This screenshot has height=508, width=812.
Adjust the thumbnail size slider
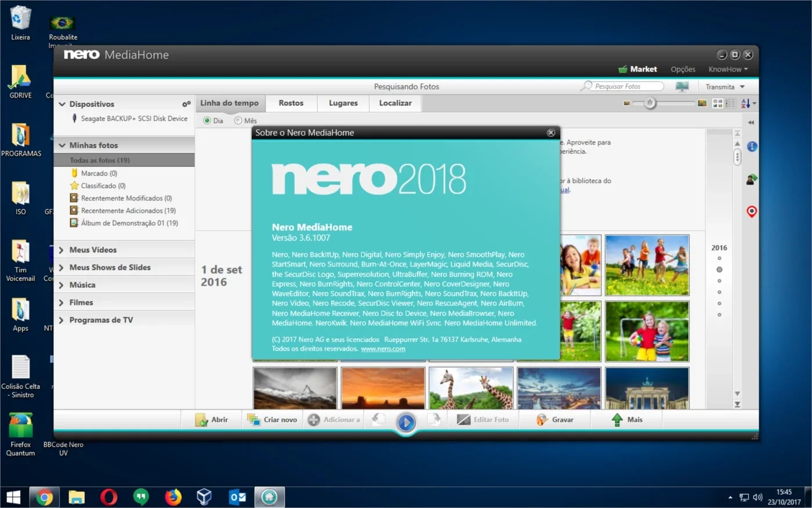point(650,103)
